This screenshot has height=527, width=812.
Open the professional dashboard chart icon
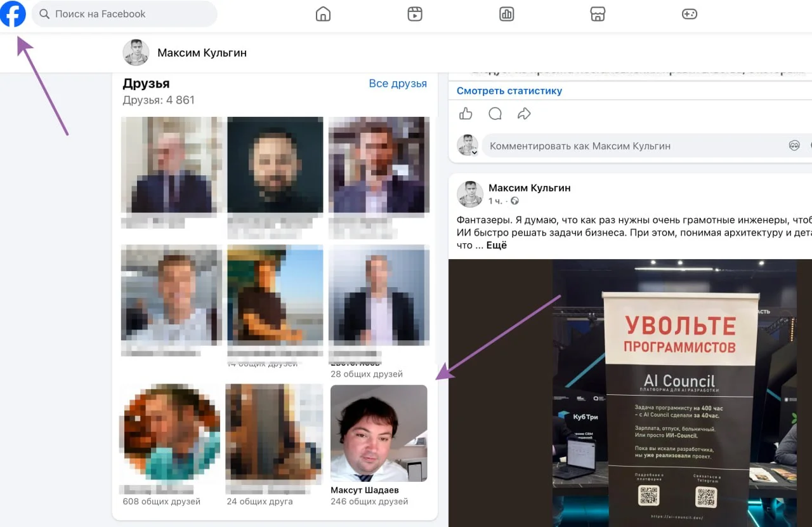tap(506, 14)
